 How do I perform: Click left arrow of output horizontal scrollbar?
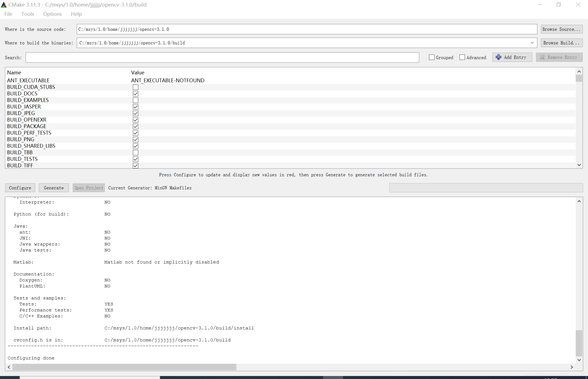coord(9,367)
